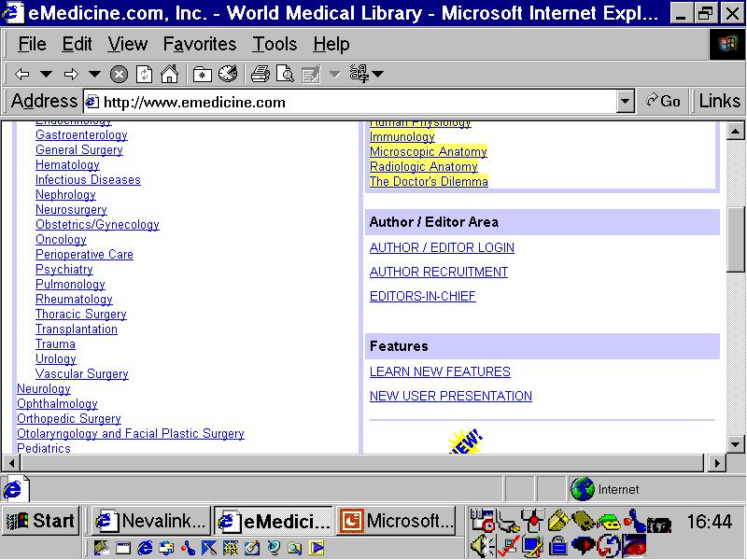Expand the Back button history dropdown
The image size is (747, 560).
click(46, 74)
